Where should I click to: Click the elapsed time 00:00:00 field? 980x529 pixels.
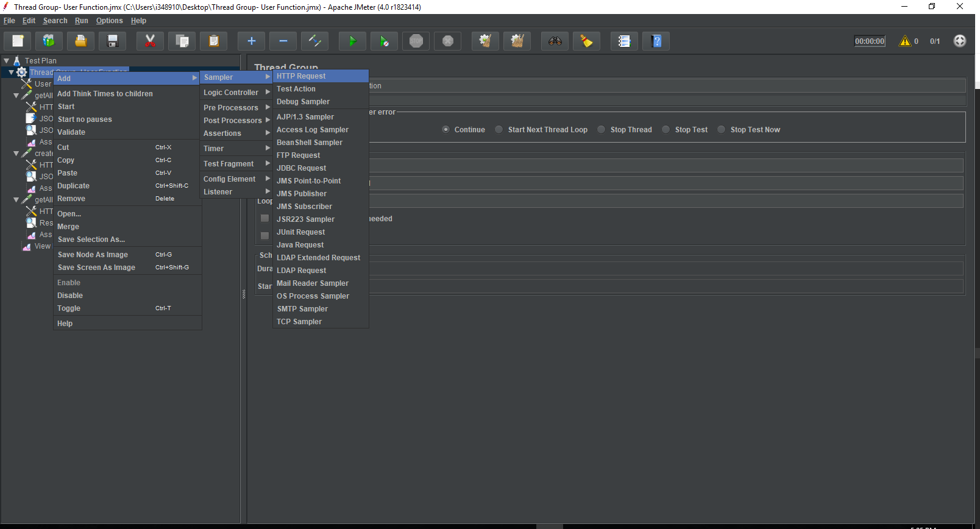pyautogui.click(x=870, y=41)
